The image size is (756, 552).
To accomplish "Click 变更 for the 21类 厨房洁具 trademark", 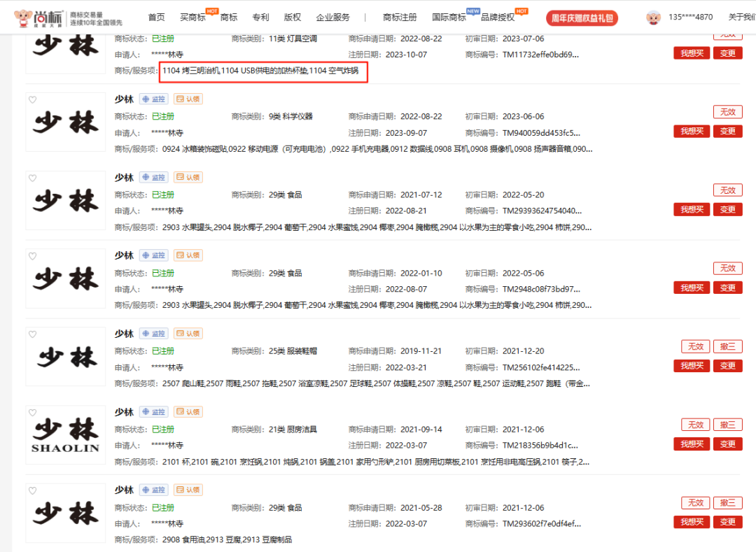I will coord(727,444).
